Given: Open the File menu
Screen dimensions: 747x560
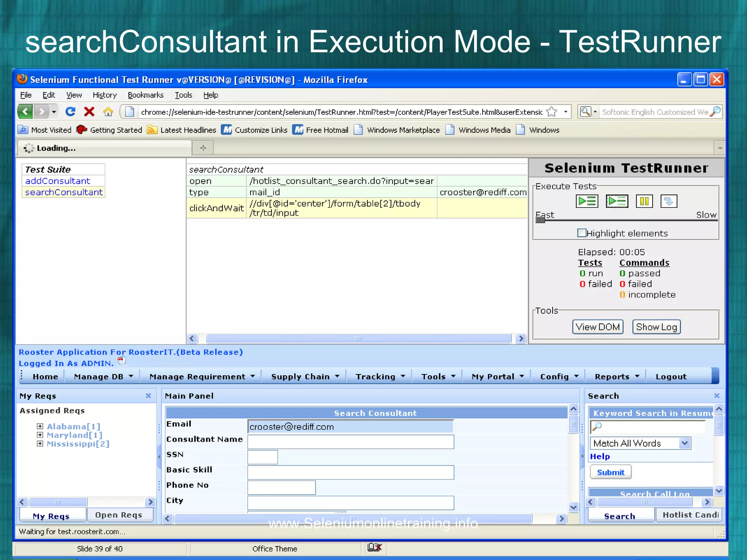Looking at the screenshot, I should 26,95.
